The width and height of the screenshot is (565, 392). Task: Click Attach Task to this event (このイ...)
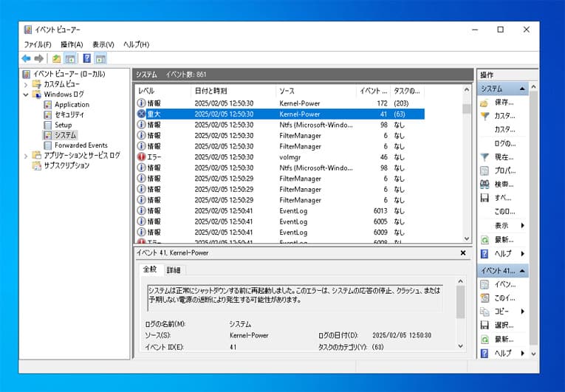[484, 298]
